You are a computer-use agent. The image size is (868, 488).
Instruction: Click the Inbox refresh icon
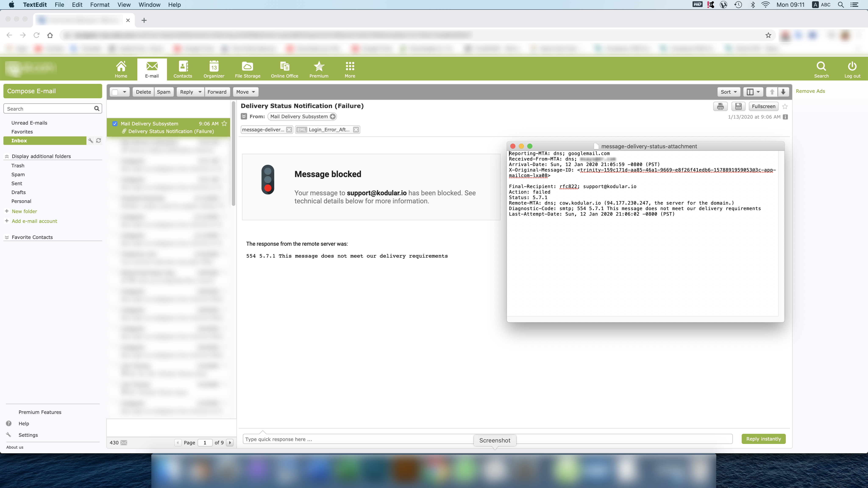[x=98, y=141]
